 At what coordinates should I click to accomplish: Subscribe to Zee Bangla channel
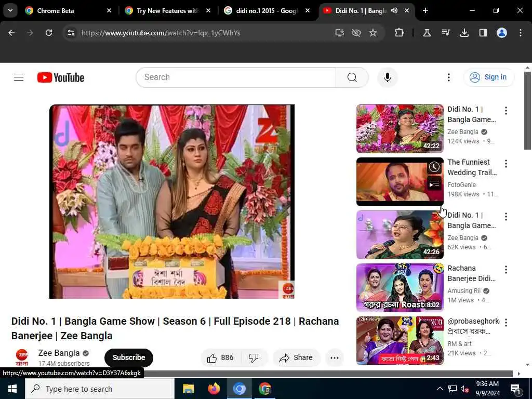[129, 357]
